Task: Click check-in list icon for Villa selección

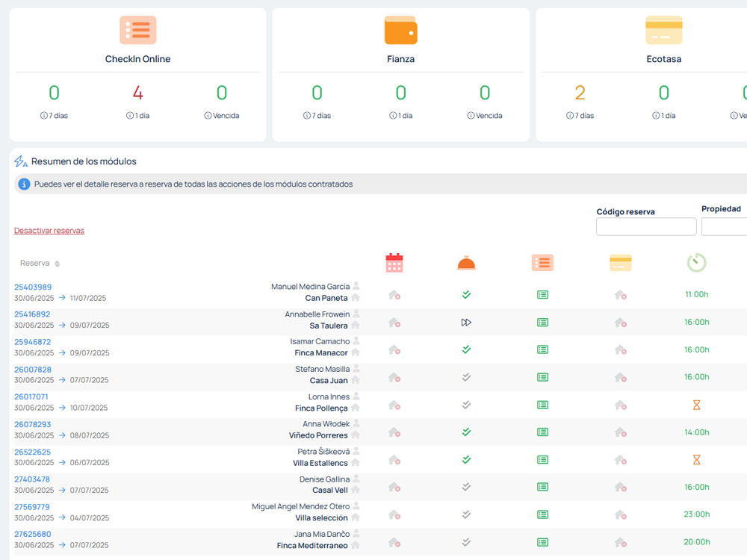Action: (542, 514)
